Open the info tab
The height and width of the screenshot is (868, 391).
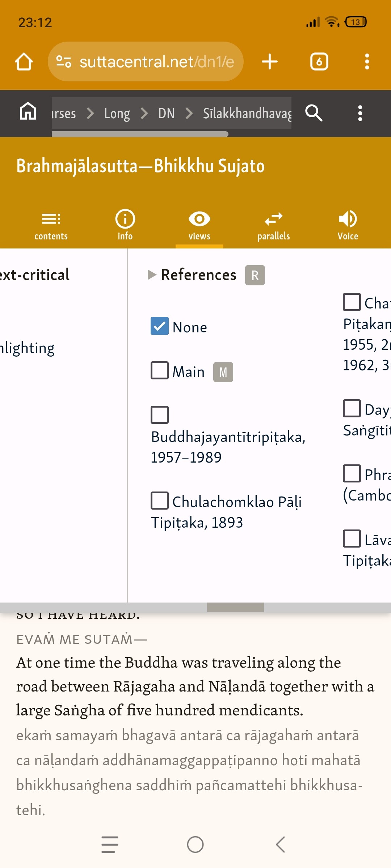[125, 226]
